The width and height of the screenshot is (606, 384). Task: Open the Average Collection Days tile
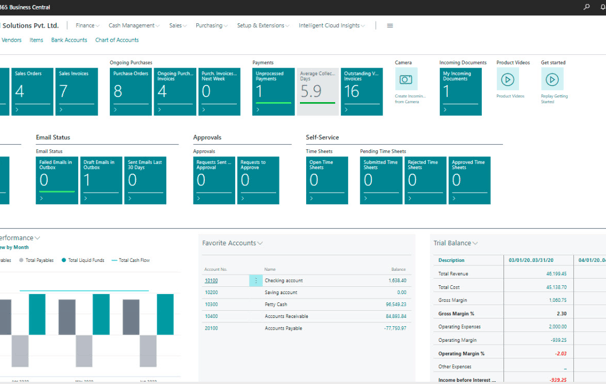(317, 92)
